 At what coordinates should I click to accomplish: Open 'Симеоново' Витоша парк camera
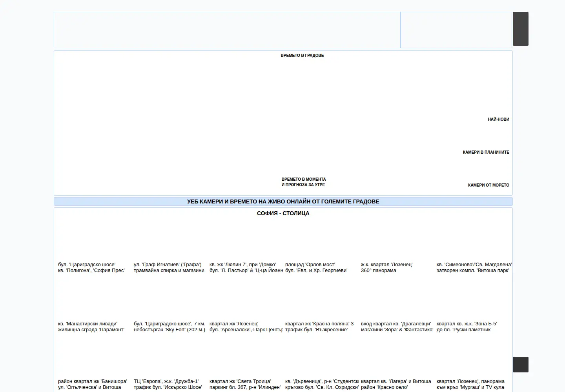pyautogui.click(x=474, y=268)
